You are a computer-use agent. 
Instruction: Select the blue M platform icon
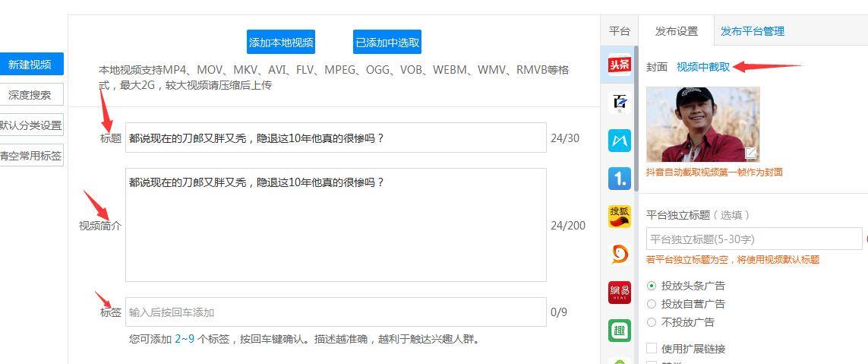tap(620, 141)
